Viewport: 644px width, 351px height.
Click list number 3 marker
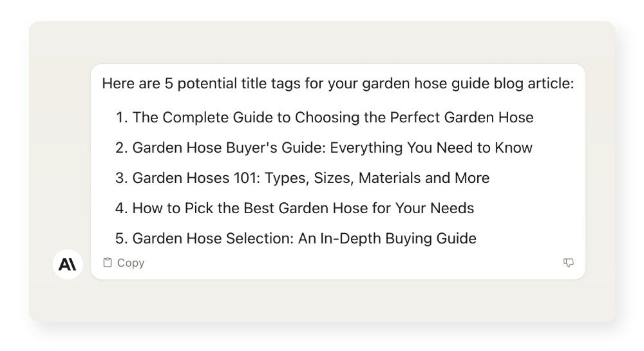(x=122, y=178)
